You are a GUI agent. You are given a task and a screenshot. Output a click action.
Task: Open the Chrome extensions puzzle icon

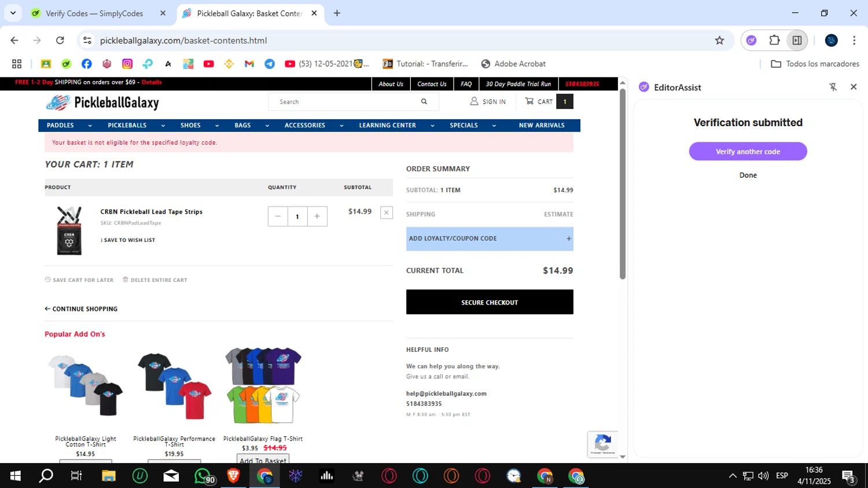click(x=774, y=41)
